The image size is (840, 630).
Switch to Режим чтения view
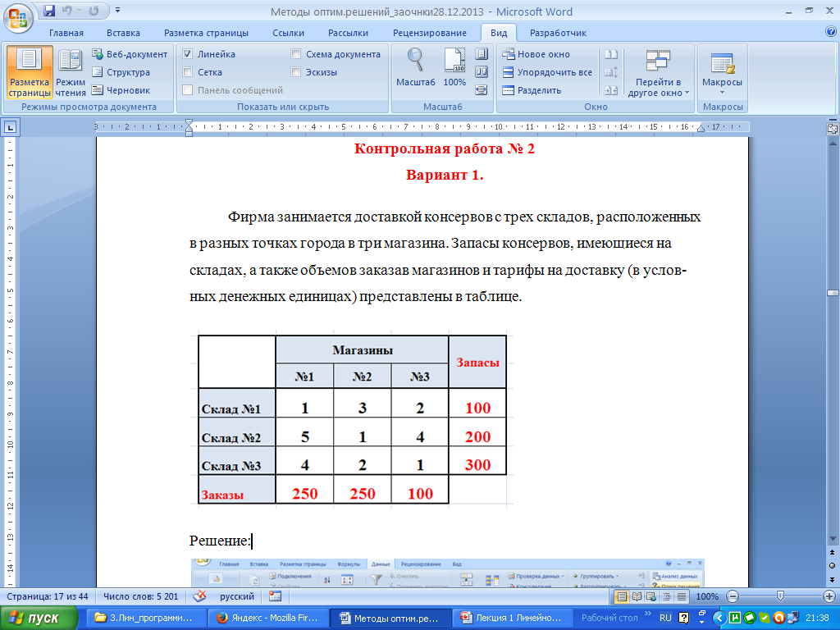click(x=71, y=72)
